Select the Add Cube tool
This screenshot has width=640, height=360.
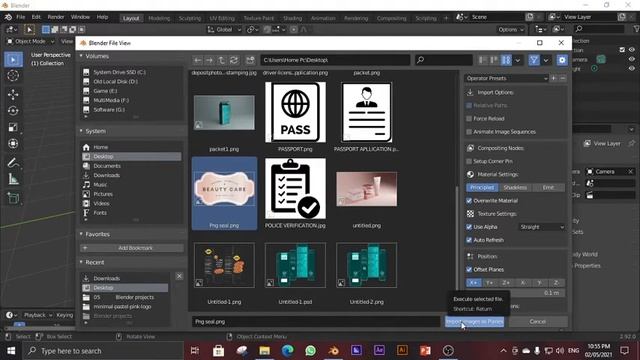(13, 198)
